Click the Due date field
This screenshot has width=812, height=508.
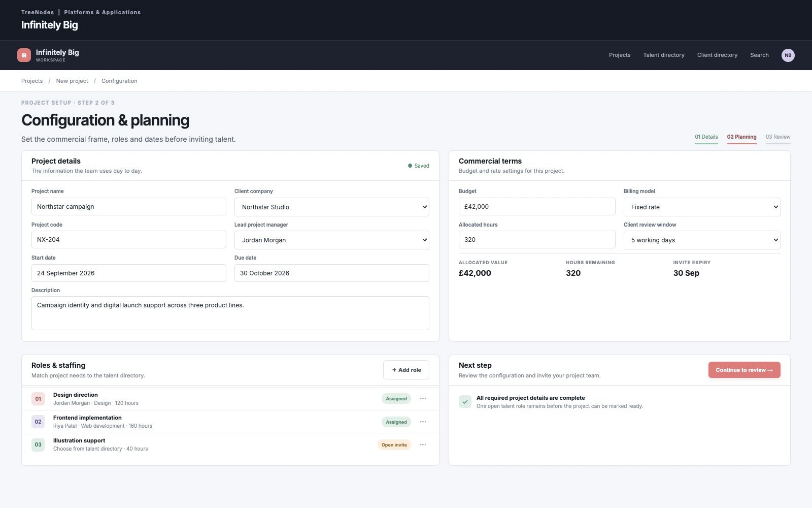[332, 273]
